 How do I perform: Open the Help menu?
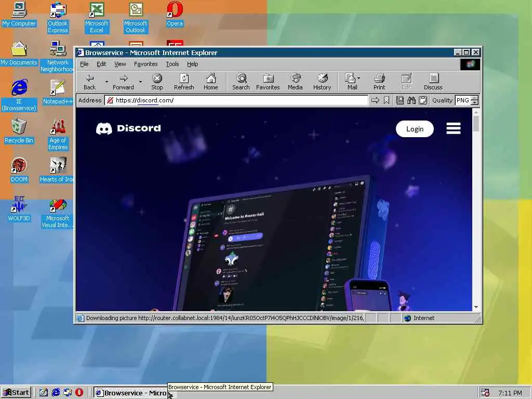point(192,64)
